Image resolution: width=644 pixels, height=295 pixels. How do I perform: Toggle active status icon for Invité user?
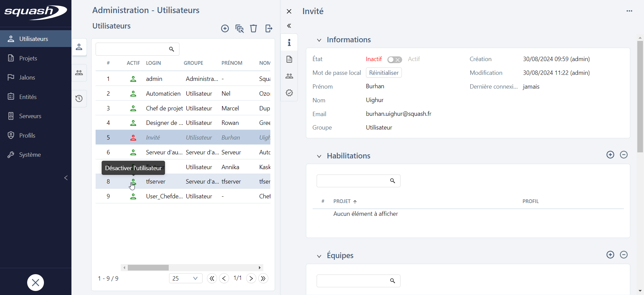pyautogui.click(x=133, y=138)
